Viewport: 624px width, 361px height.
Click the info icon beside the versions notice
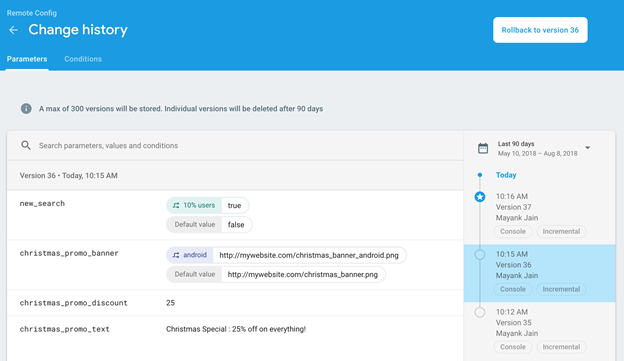[x=26, y=109]
